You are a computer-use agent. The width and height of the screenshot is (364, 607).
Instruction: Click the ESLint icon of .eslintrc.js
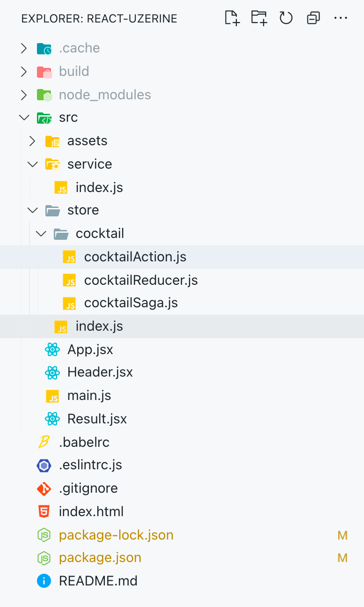click(44, 465)
